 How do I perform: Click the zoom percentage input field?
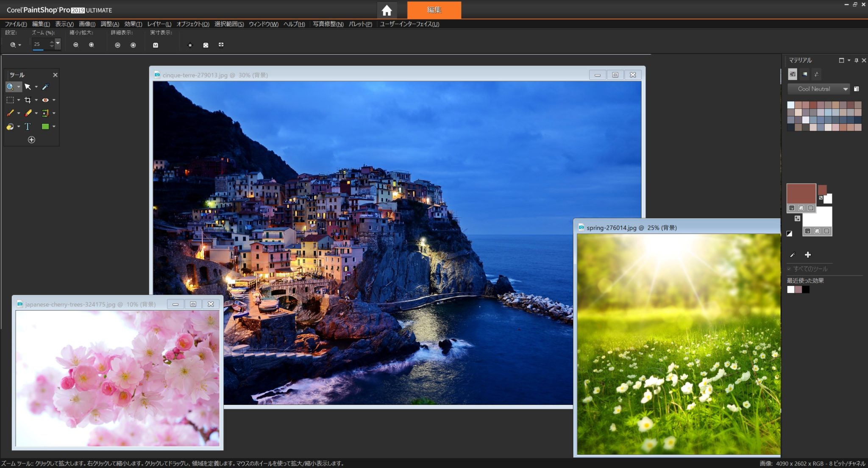(40, 44)
